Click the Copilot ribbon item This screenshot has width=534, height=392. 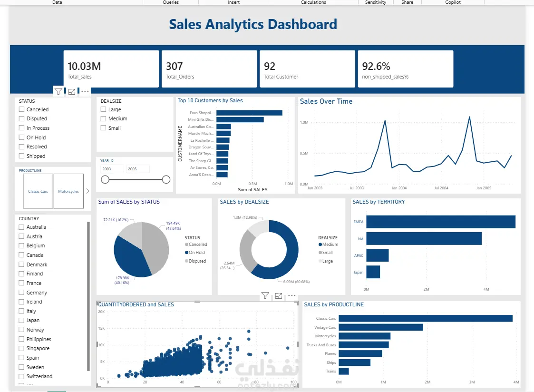[453, 2]
